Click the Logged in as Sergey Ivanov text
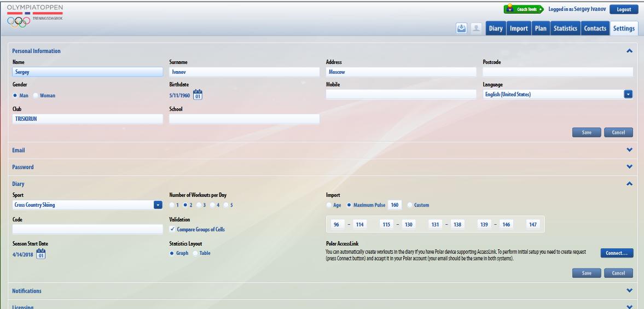644x309 pixels. [577, 9]
